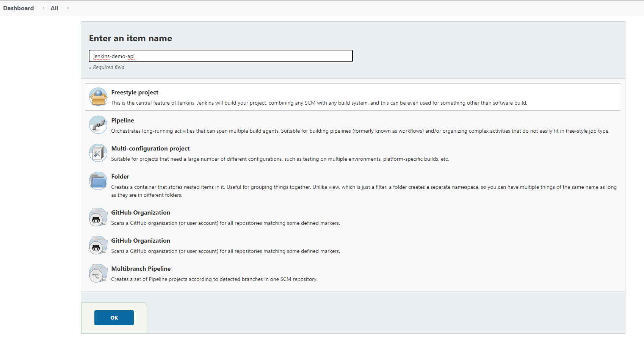Click the description 'Creates a set of Pipeline projects'

[x=214, y=279]
